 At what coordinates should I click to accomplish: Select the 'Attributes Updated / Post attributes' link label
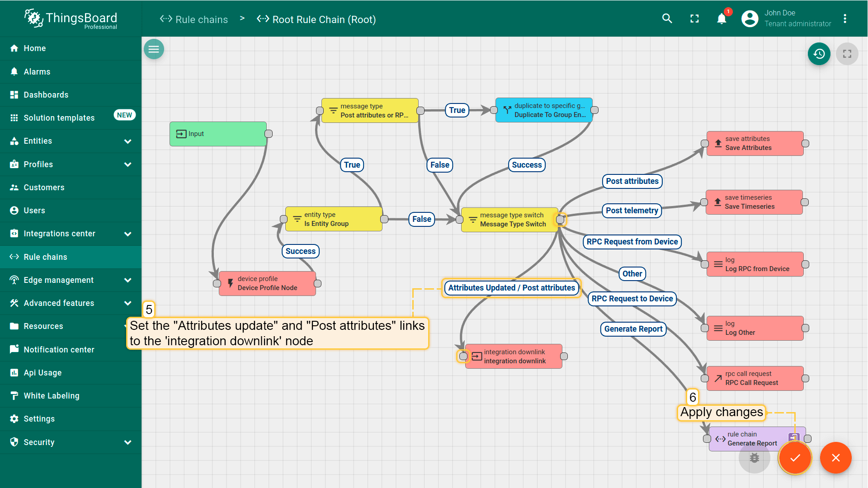[511, 288]
